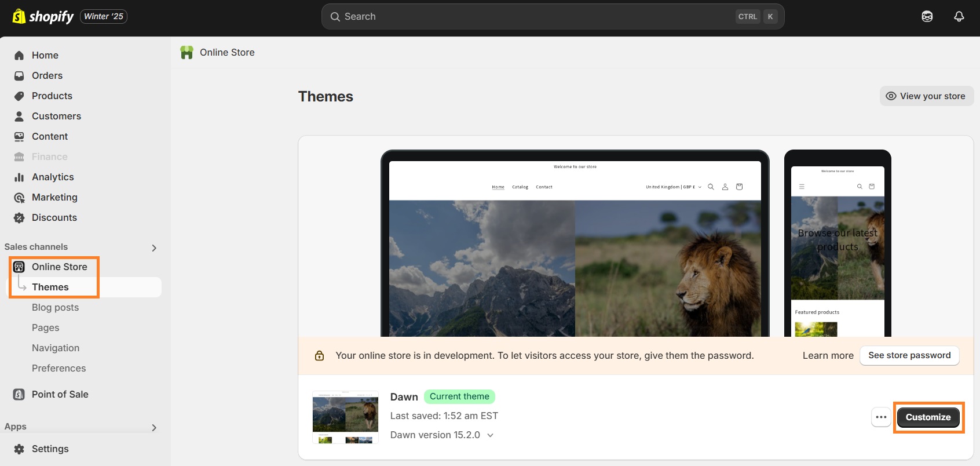This screenshot has width=980, height=466.
Task: Expand Apps section chevron
Action: [x=154, y=428]
